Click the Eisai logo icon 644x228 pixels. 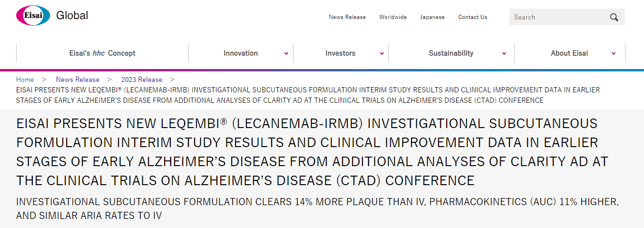pyautogui.click(x=33, y=16)
